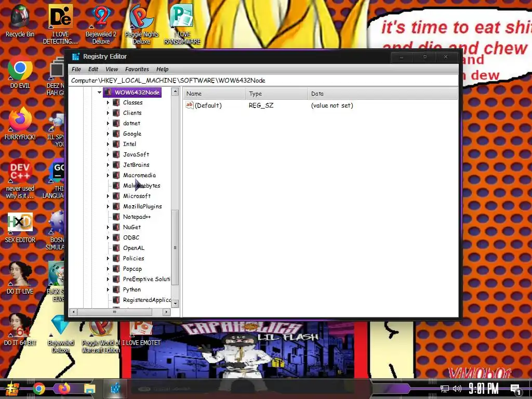Image resolution: width=532 pixels, height=399 pixels.
Task: Open the Firefox desktop shortcut
Action: (20, 124)
